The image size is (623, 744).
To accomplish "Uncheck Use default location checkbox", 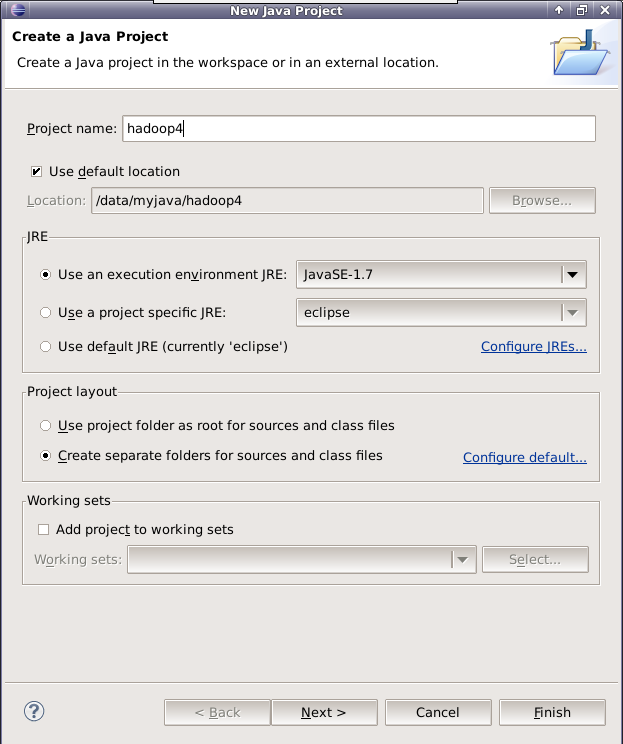I will point(37,171).
